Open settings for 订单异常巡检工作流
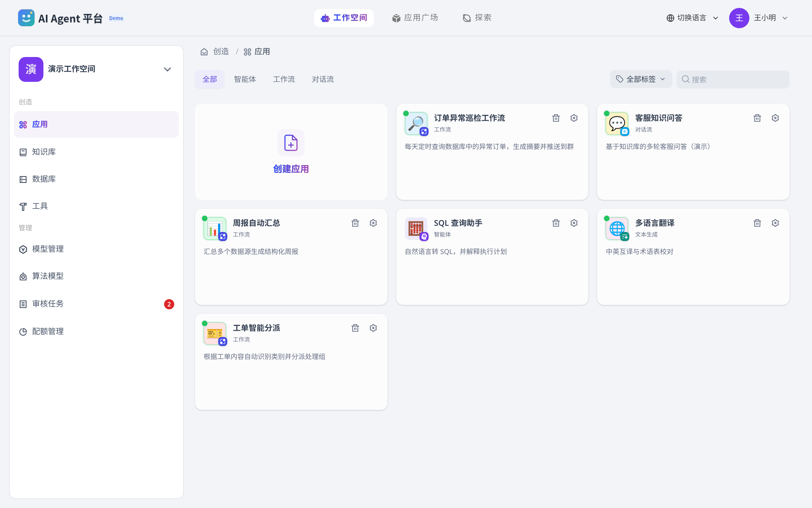The height and width of the screenshot is (508, 812). click(574, 118)
